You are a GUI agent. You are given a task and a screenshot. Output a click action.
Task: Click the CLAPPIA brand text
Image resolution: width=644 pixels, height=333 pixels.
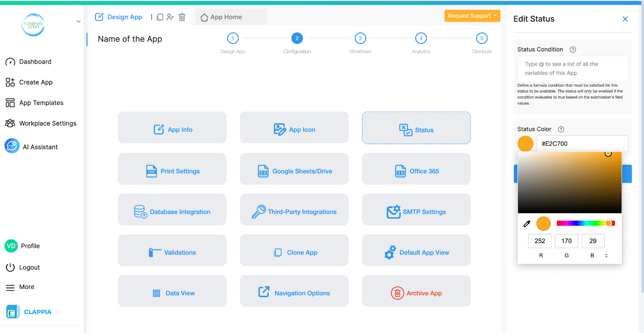coord(38,312)
